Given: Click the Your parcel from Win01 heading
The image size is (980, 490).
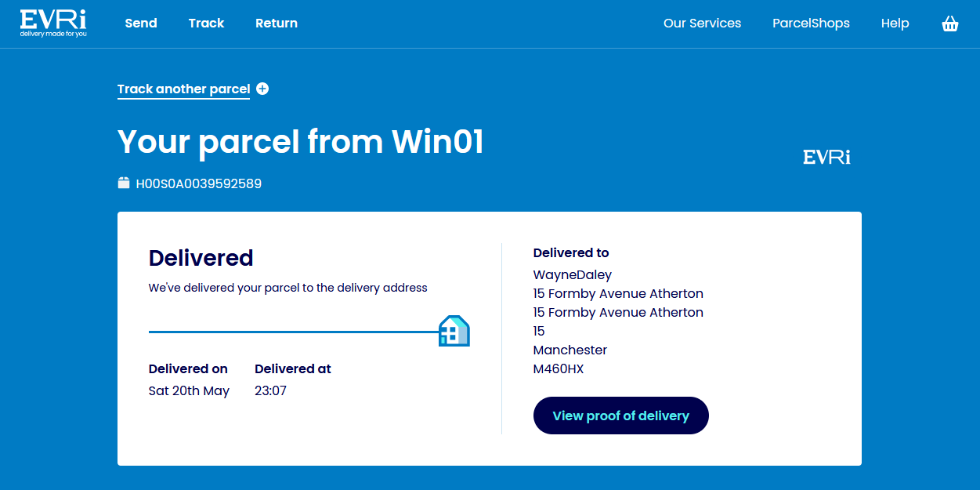Looking at the screenshot, I should [x=301, y=142].
